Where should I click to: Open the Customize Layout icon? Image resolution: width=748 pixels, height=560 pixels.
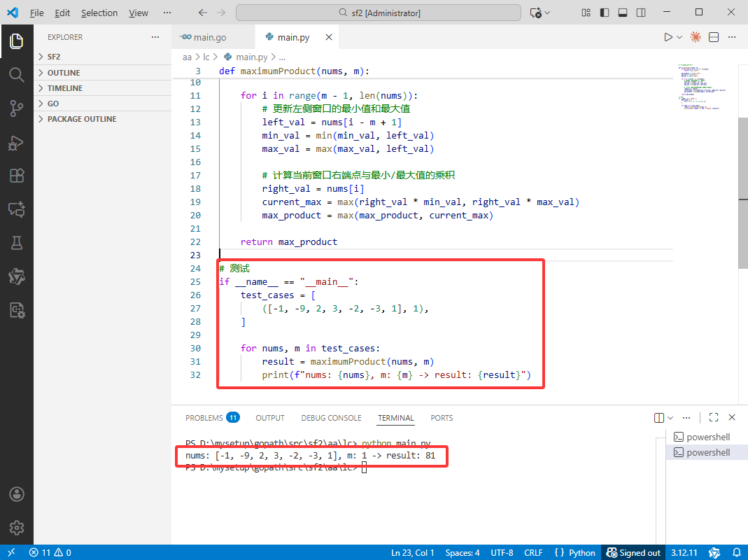point(586,13)
